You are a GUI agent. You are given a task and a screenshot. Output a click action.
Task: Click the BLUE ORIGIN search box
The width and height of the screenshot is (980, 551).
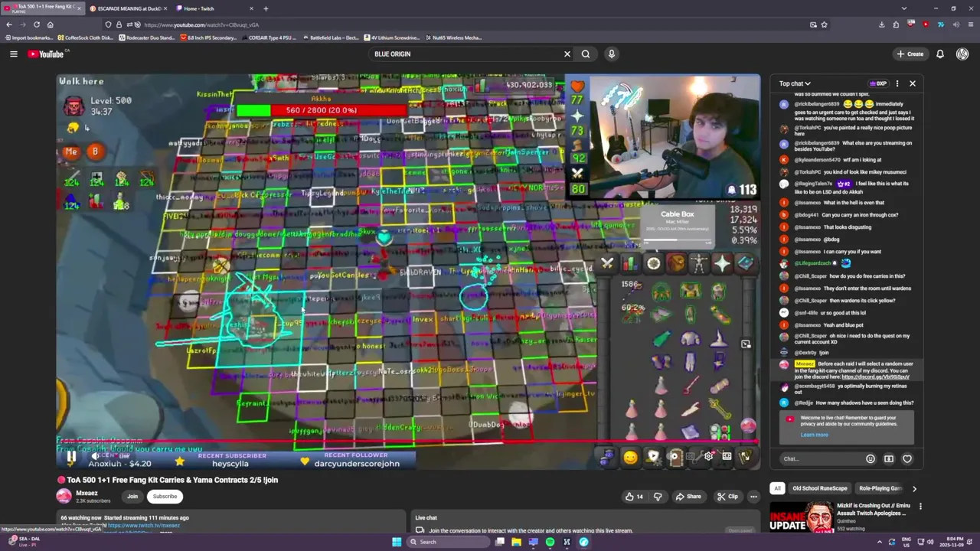[465, 54]
